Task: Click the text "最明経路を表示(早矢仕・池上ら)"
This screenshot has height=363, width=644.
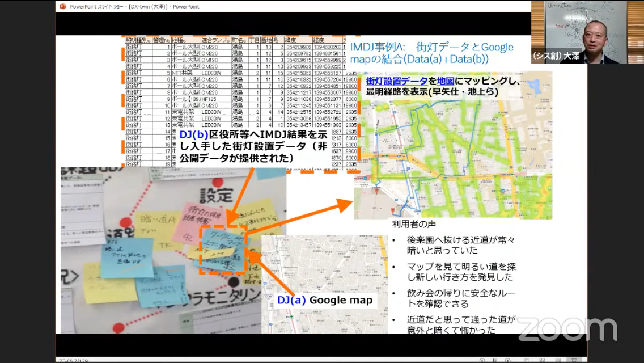Action: coord(432,92)
